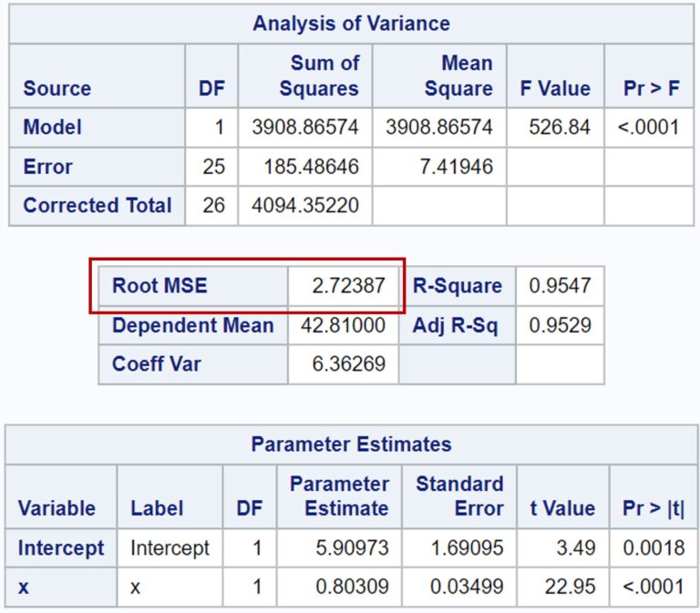Image resolution: width=700 pixels, height=613 pixels.
Task: Click the Intercept p-value 0.0018
Action: click(x=654, y=547)
